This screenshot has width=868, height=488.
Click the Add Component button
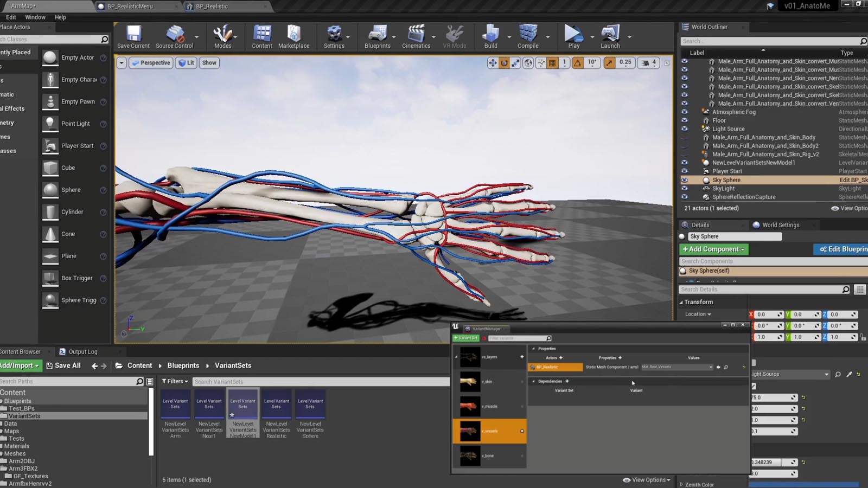pyautogui.click(x=713, y=249)
